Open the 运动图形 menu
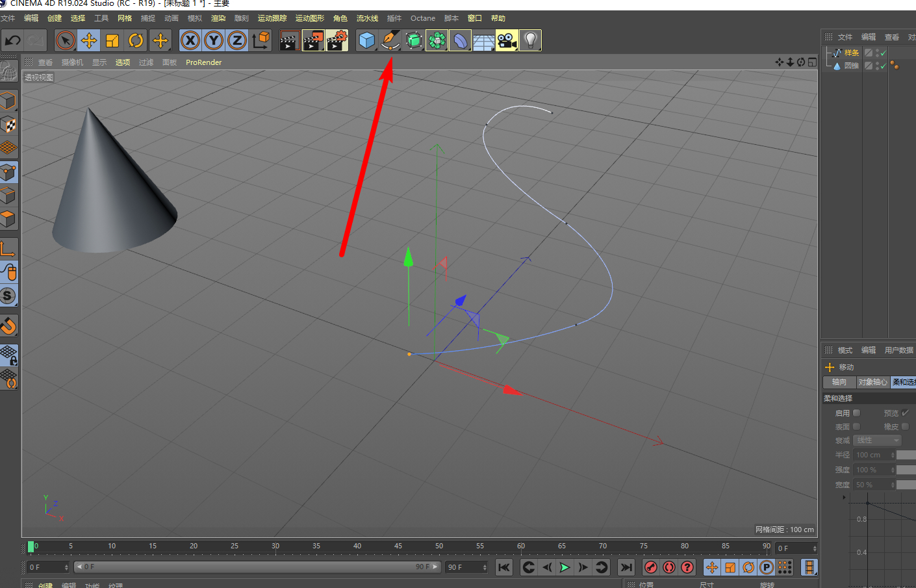Screen dimensions: 916x588 tap(310, 18)
